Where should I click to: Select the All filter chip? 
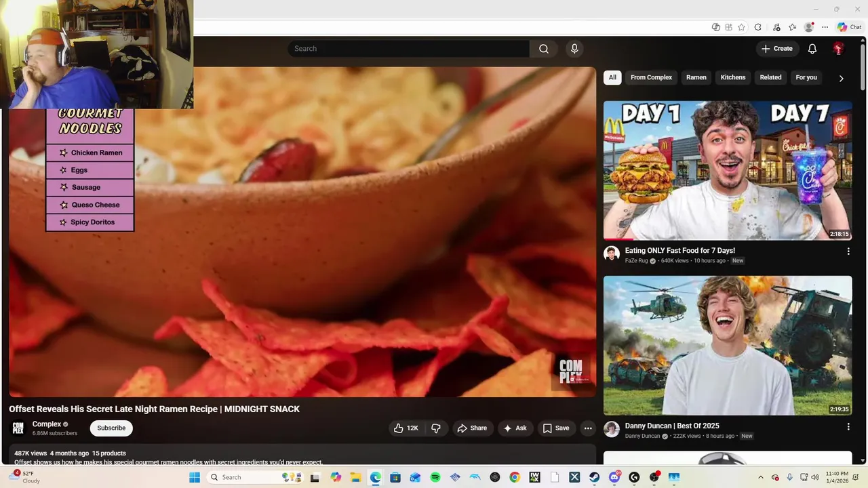(612, 77)
